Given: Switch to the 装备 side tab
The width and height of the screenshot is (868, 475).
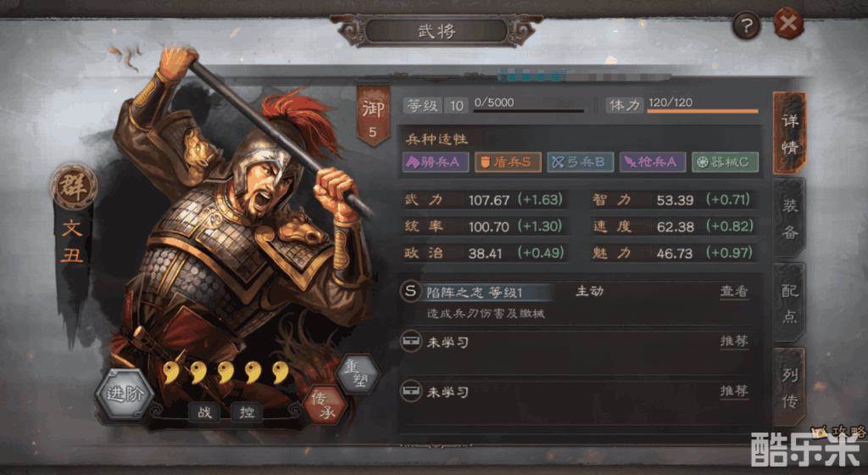Looking at the screenshot, I should coord(790,219).
